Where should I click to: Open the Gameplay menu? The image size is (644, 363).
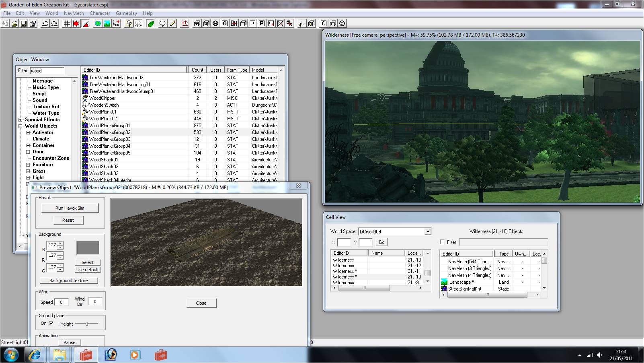click(126, 13)
